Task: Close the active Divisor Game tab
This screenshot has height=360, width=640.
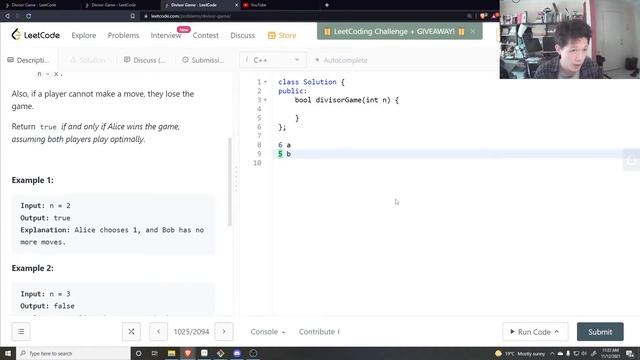Action: point(236,5)
